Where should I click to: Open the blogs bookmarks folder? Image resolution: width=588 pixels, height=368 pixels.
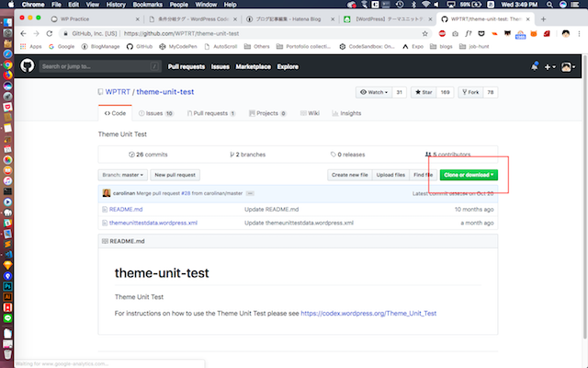pos(441,47)
